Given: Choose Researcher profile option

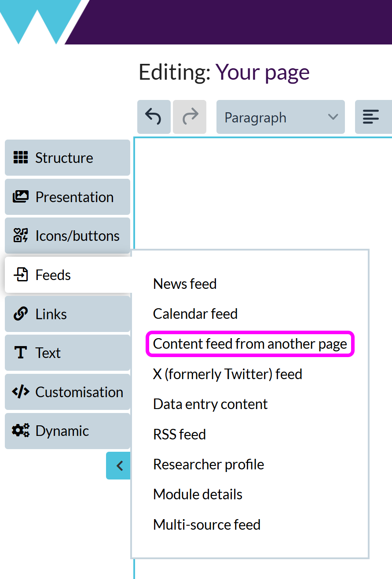Looking at the screenshot, I should [209, 465].
